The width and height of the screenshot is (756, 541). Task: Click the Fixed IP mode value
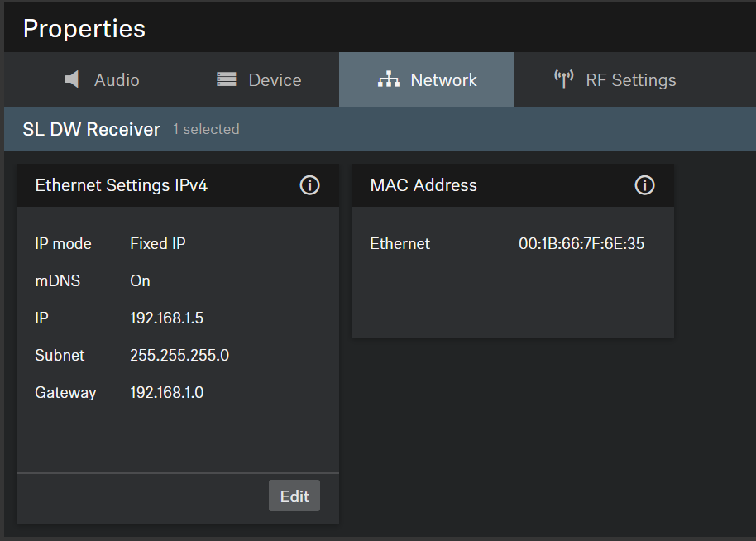tap(157, 244)
